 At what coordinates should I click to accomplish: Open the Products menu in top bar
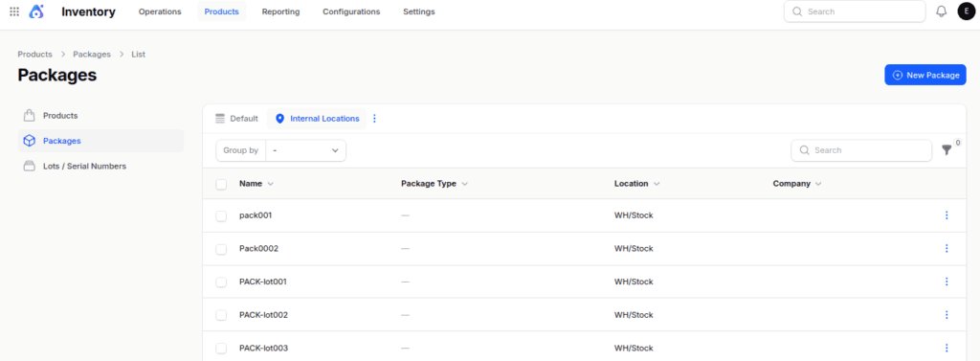(222, 11)
